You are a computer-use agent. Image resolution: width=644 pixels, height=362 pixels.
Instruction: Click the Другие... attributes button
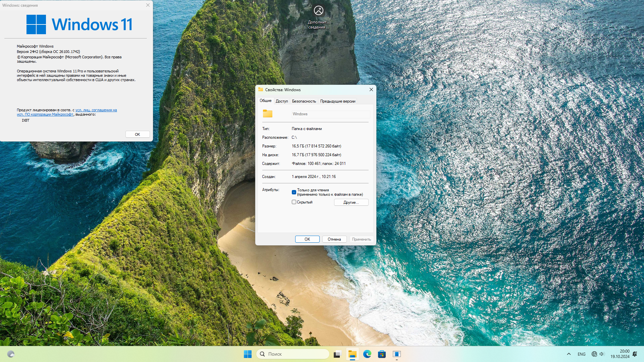(x=351, y=202)
